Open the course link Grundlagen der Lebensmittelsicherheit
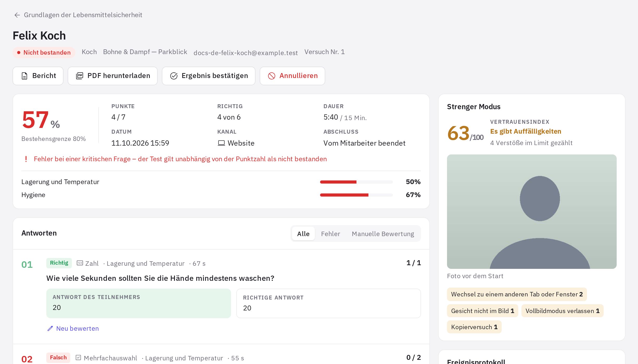Screen dimensions: 638x364 83,15
